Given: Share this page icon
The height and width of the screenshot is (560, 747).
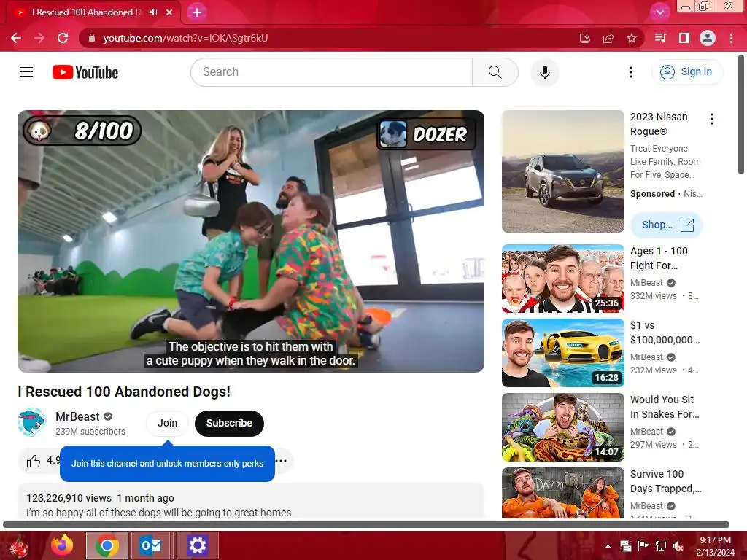Looking at the screenshot, I should coord(608,38).
